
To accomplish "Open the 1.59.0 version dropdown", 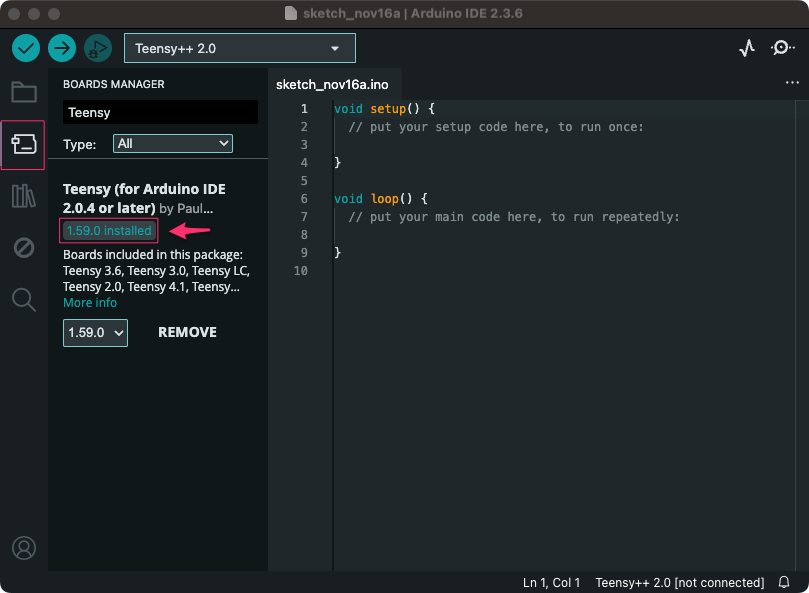I will click(95, 332).
